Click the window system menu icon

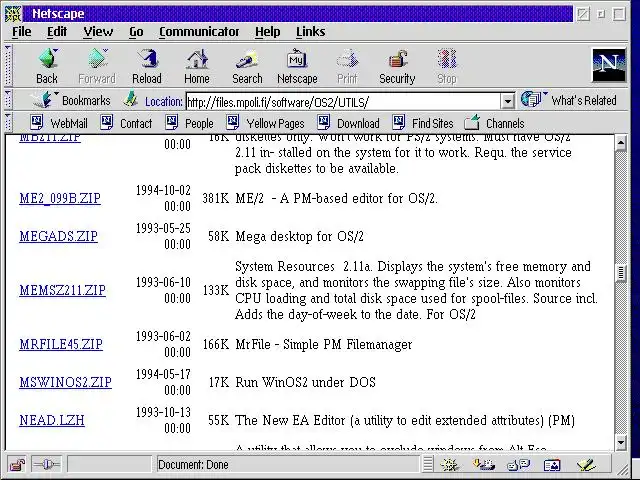[13, 14]
